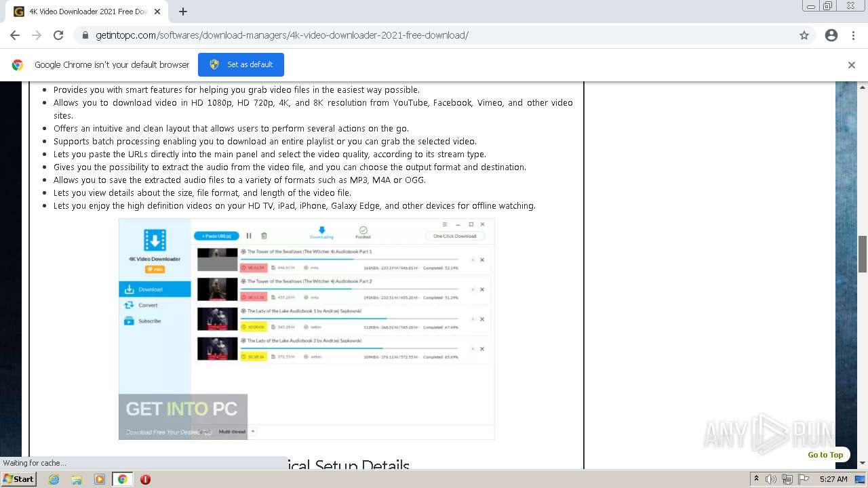This screenshot has height=488, width=868.
Task: Click the Witcher 4 Audiobook Part 1 thumbnail
Action: pos(217,260)
